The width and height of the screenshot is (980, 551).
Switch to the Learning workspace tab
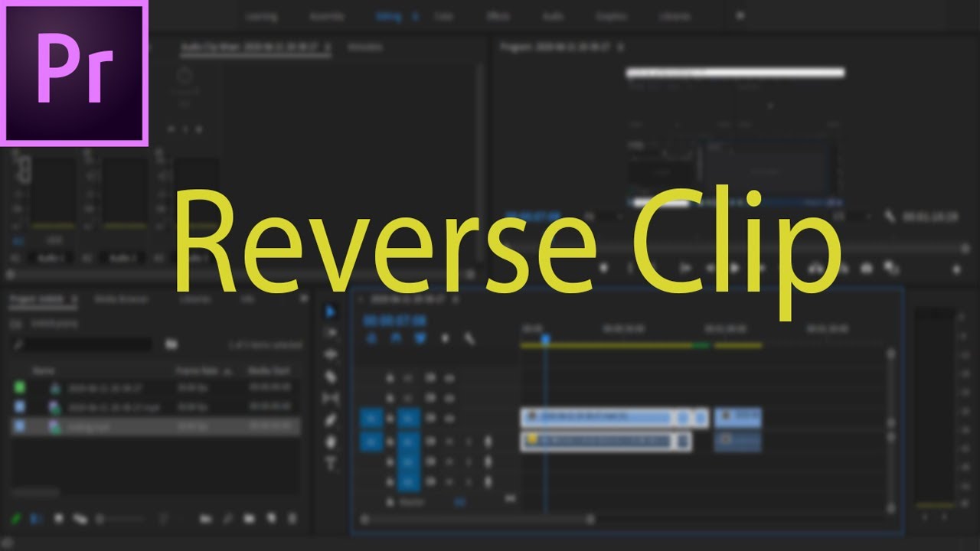[262, 16]
